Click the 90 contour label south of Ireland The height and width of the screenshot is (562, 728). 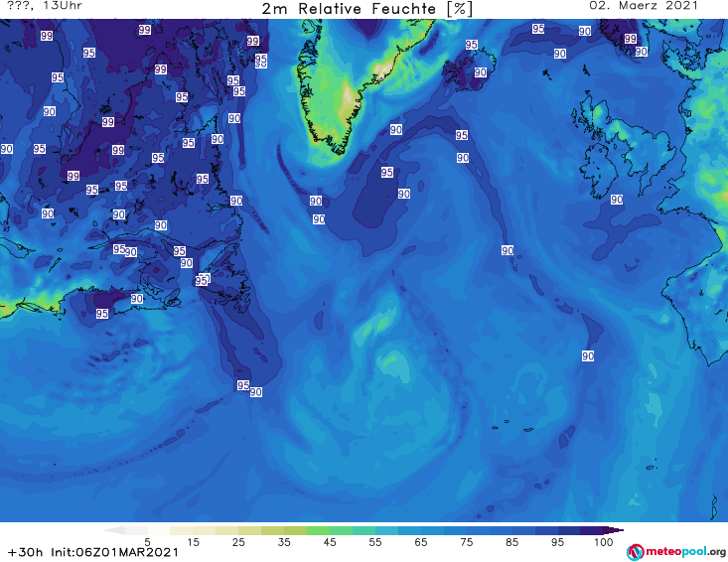coord(617,200)
